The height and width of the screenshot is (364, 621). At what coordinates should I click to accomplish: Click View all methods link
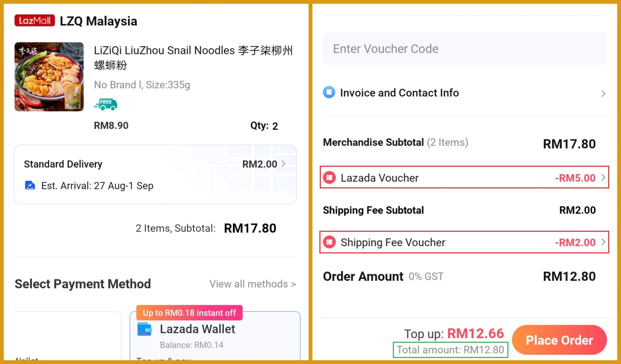(x=252, y=284)
